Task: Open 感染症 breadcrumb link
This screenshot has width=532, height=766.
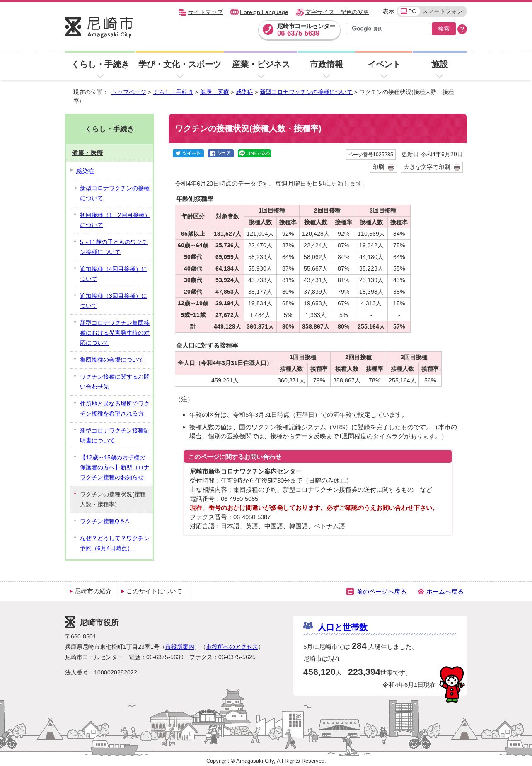Action: tap(244, 92)
